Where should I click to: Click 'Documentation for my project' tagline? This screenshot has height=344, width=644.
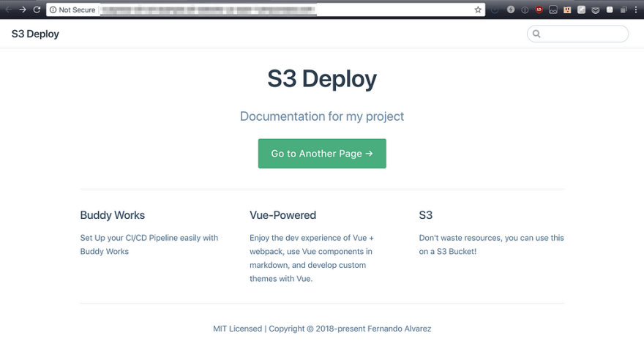(322, 116)
